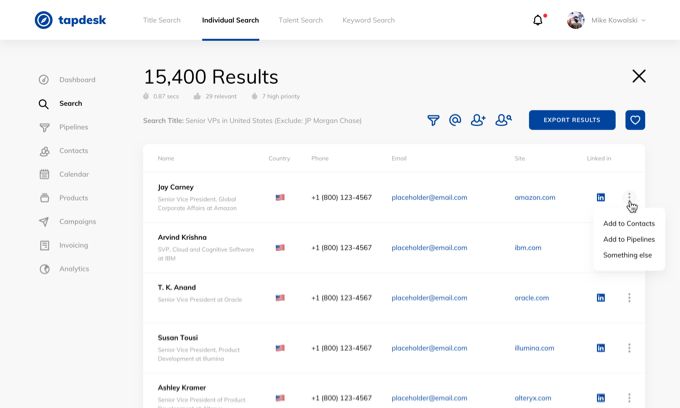Select the Search magnifier sidebar icon
This screenshot has height=408, width=680.
click(43, 104)
